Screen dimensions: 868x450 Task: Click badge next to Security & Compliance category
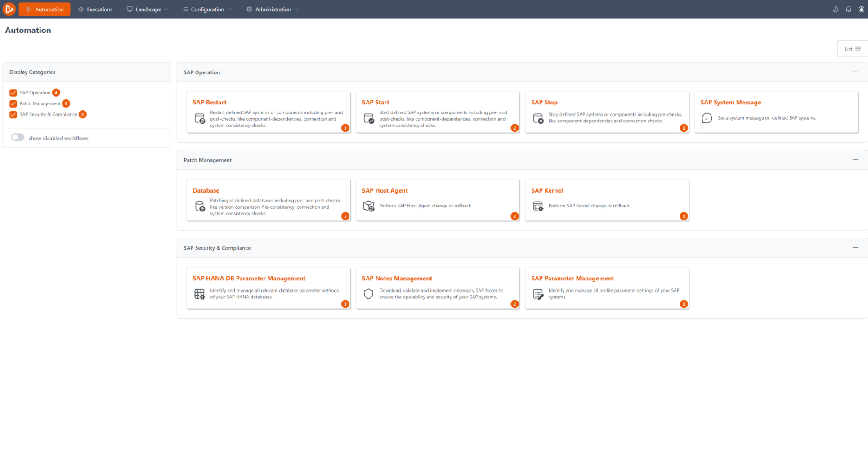83,114
